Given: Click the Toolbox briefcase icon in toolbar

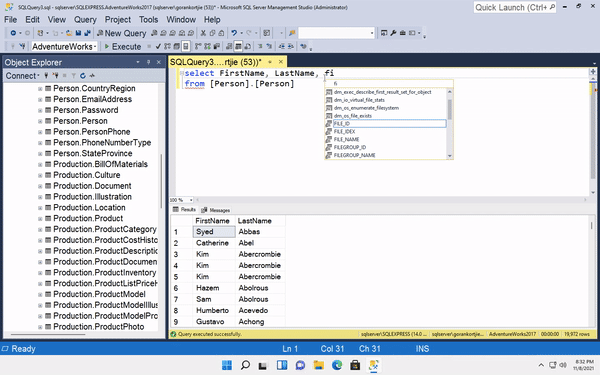Looking at the screenshot, I should click(x=403, y=33).
